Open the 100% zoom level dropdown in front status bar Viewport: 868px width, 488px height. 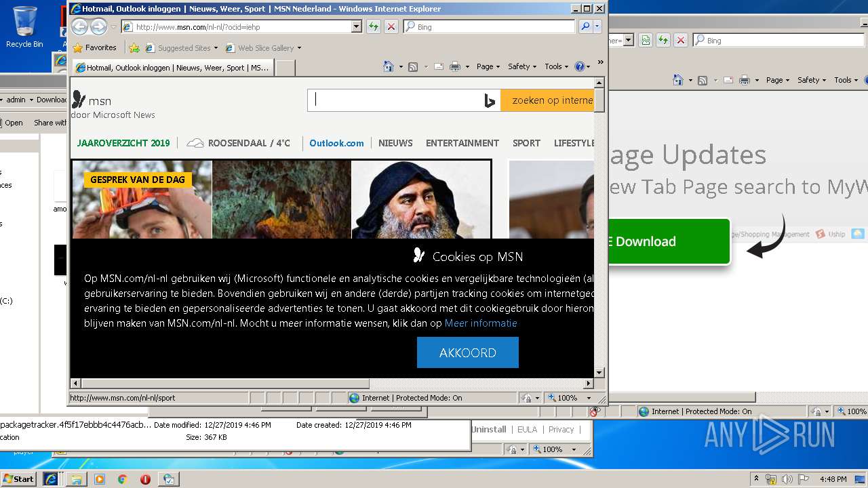(589, 398)
